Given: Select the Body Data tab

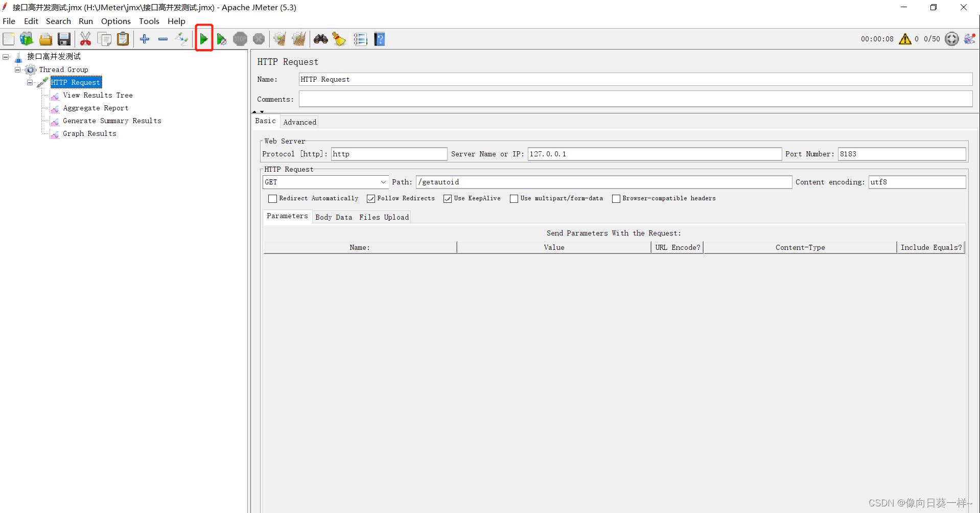Looking at the screenshot, I should coord(334,217).
